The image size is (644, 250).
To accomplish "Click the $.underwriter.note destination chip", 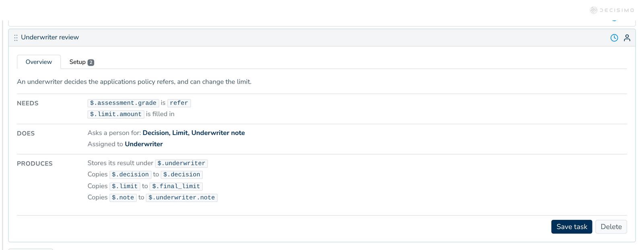I will pyautogui.click(x=182, y=197).
